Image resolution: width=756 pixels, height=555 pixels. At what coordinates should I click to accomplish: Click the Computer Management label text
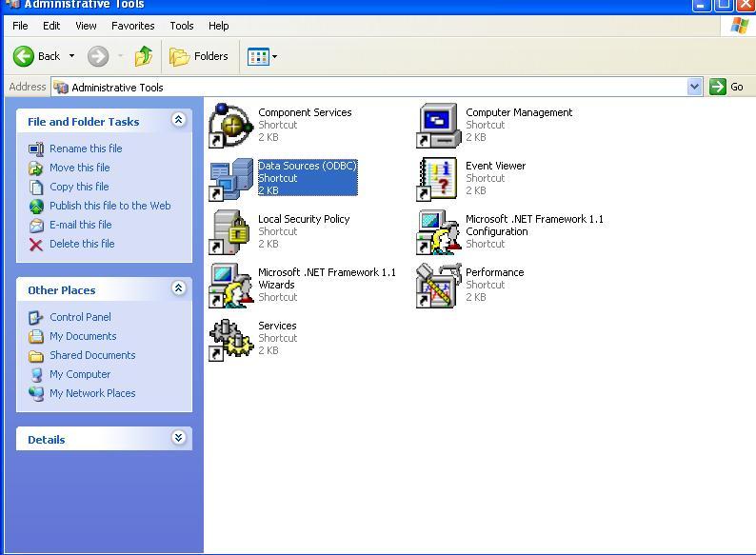coord(519,112)
